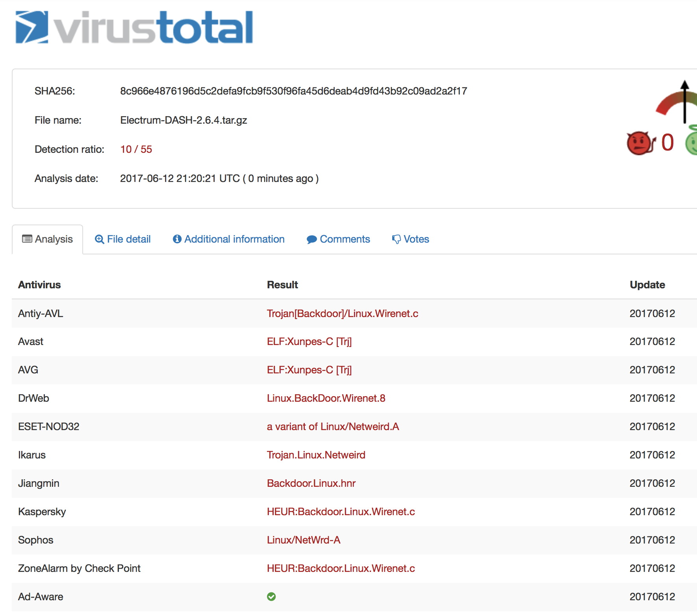
Task: Open the Votes tab
Action: click(x=411, y=239)
